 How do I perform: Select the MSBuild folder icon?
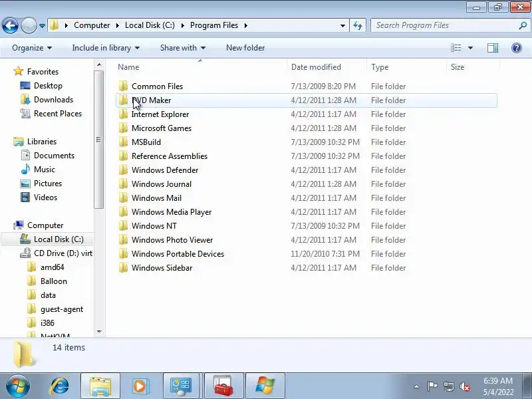[123, 142]
